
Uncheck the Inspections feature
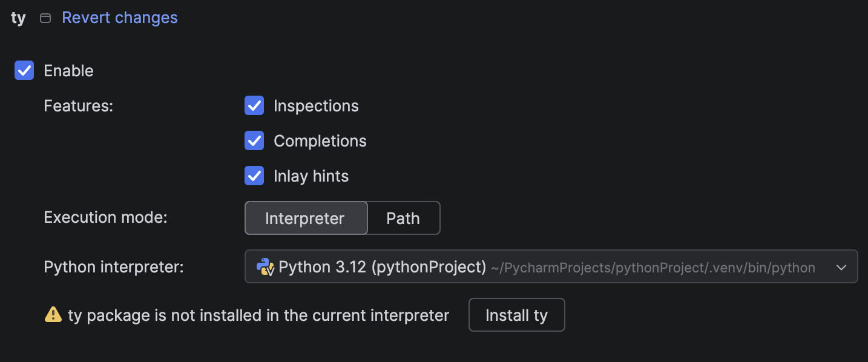254,105
